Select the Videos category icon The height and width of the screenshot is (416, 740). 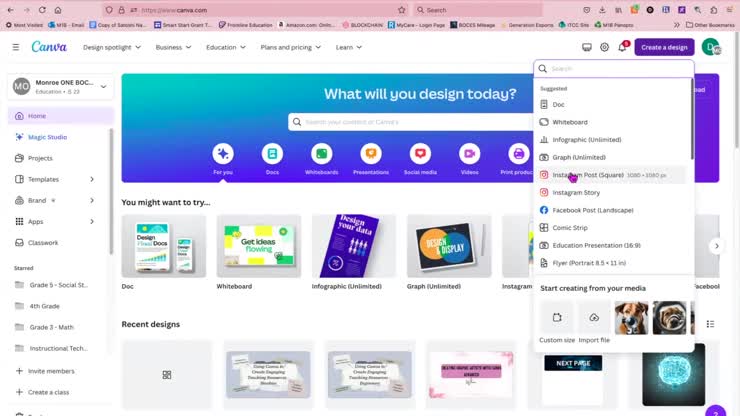point(470,154)
